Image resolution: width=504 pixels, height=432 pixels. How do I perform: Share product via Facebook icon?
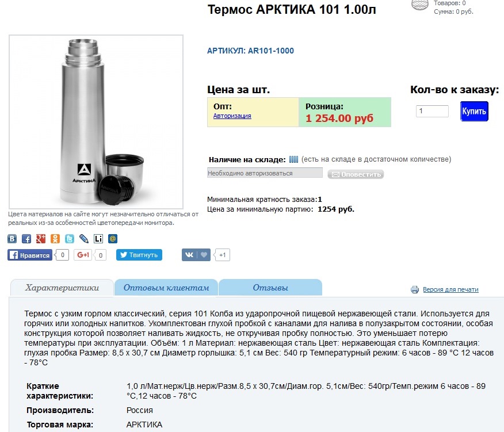26,239
